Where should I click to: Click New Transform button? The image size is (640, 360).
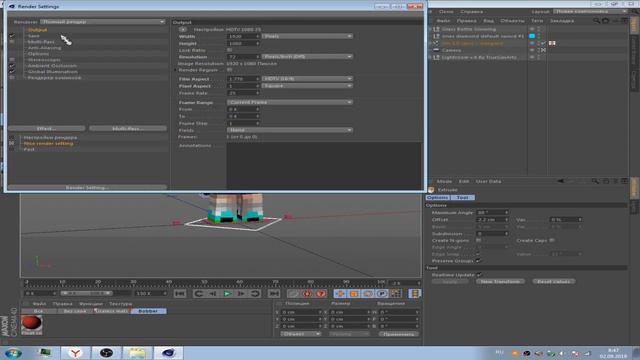click(x=500, y=282)
